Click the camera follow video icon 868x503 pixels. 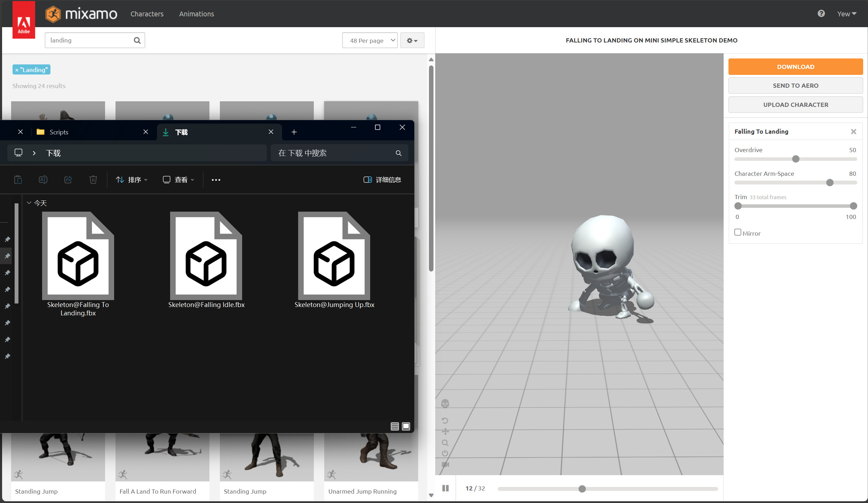(x=445, y=464)
